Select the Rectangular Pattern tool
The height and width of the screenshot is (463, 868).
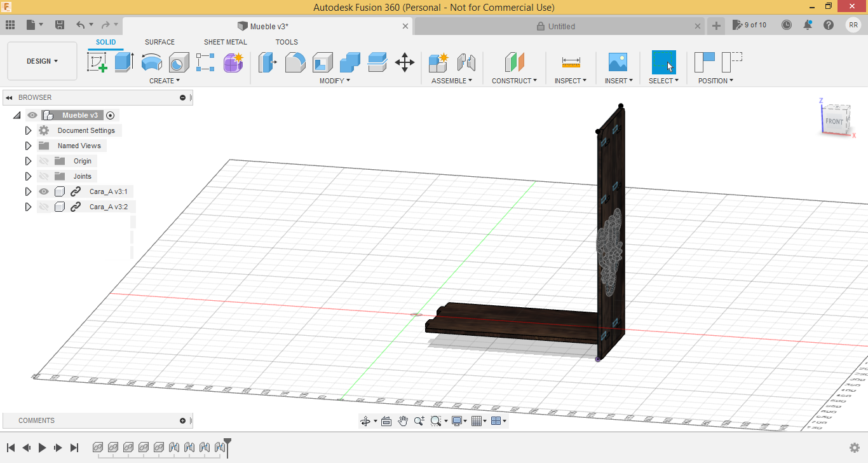click(206, 62)
